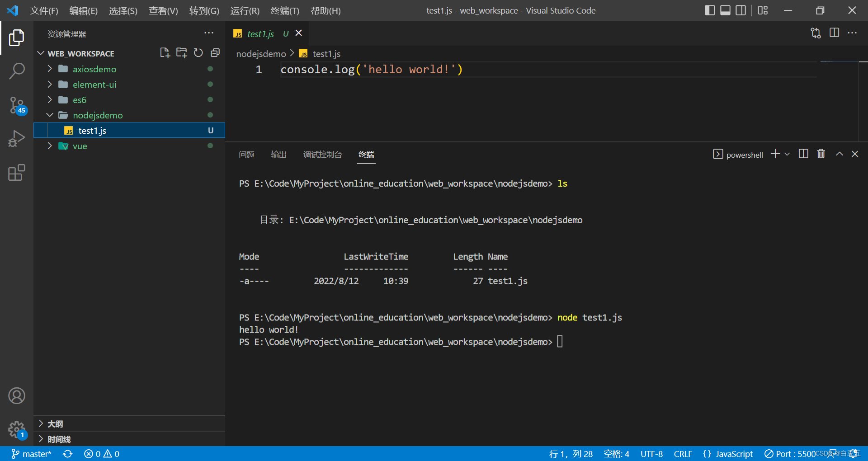Click cursor position 行 1, 列 28
Image resolution: width=868 pixels, height=461 pixels.
tap(571, 454)
